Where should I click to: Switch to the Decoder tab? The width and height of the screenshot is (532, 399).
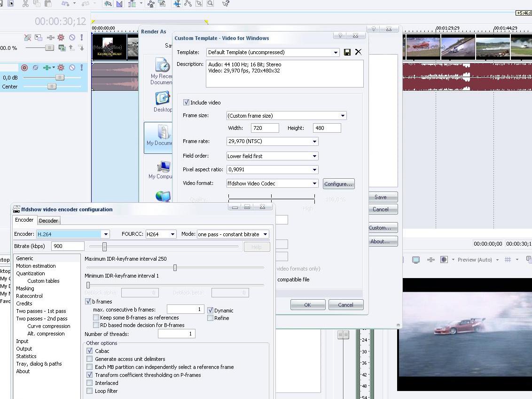tap(48, 221)
